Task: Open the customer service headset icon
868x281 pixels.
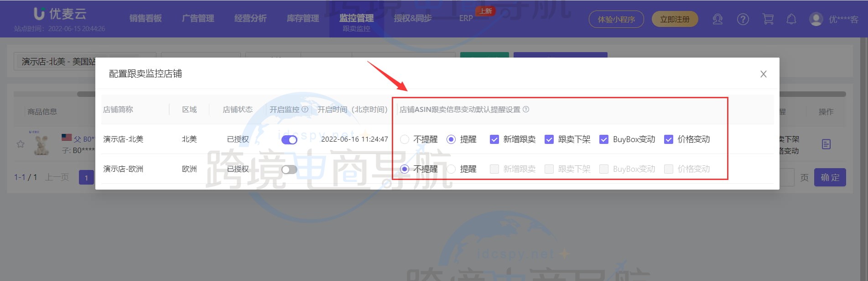Action: pos(717,19)
